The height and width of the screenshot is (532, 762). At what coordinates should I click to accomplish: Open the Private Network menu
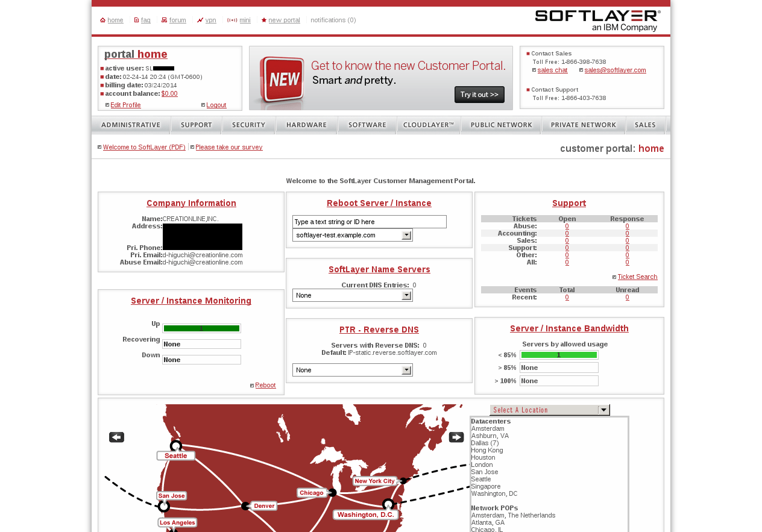point(584,125)
